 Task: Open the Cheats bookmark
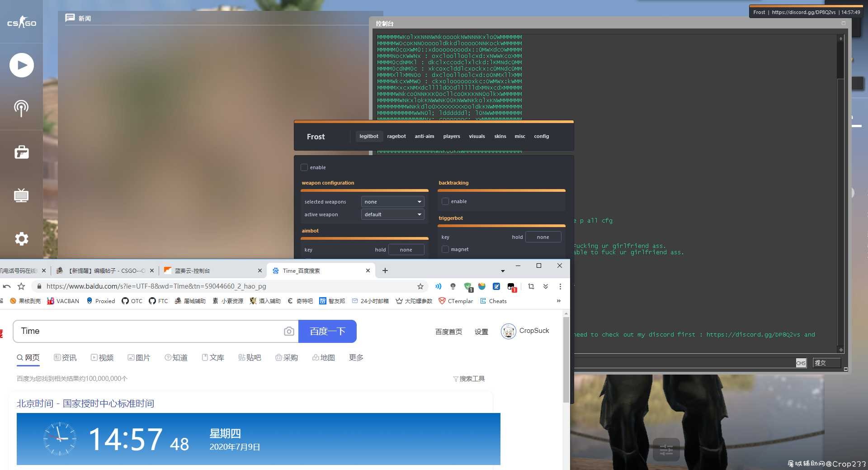click(493, 301)
